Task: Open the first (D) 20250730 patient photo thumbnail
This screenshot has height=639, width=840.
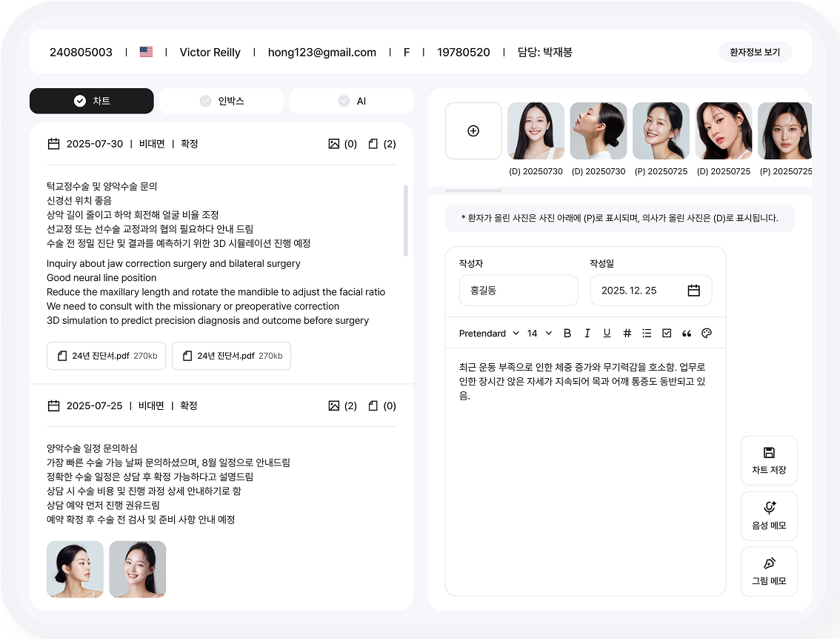Action: pos(536,130)
